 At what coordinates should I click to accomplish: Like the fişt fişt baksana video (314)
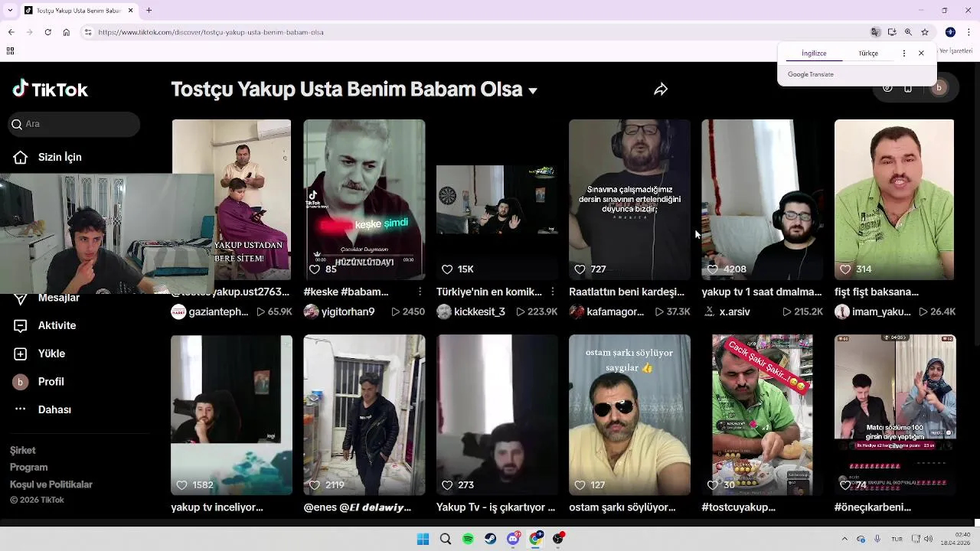845,269
